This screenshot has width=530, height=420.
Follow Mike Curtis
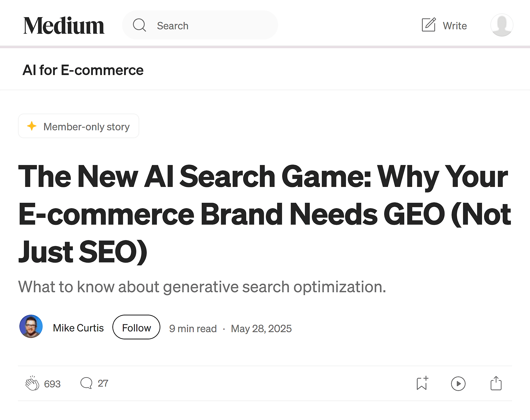coord(136,327)
